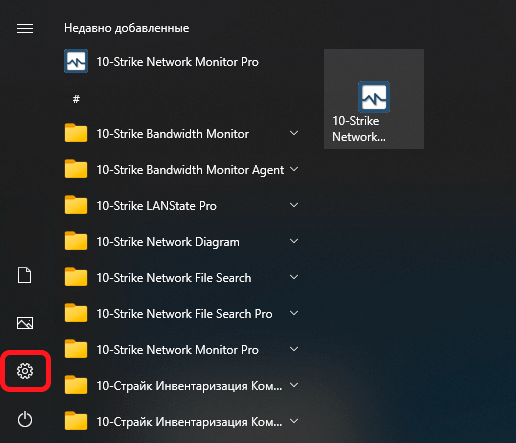Click the 10-Strike LANState Pro folder icon
This screenshot has width=516, height=443.
[76, 205]
